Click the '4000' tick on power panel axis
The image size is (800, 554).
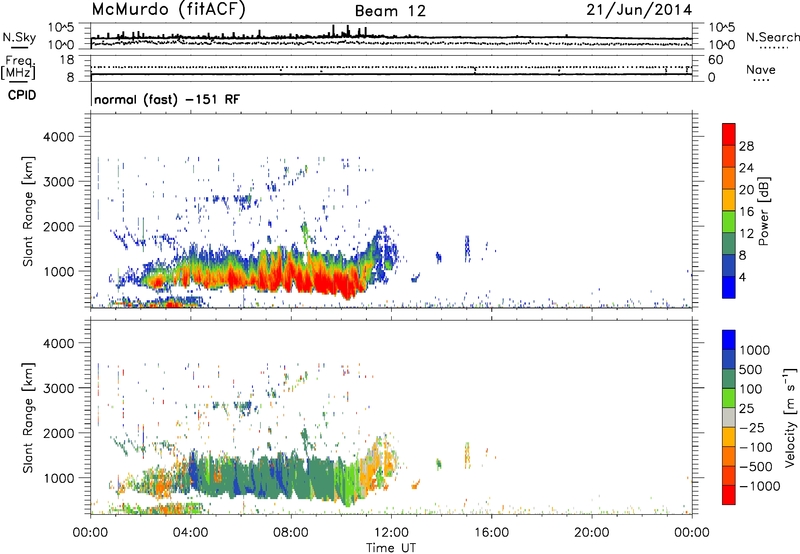click(58, 137)
